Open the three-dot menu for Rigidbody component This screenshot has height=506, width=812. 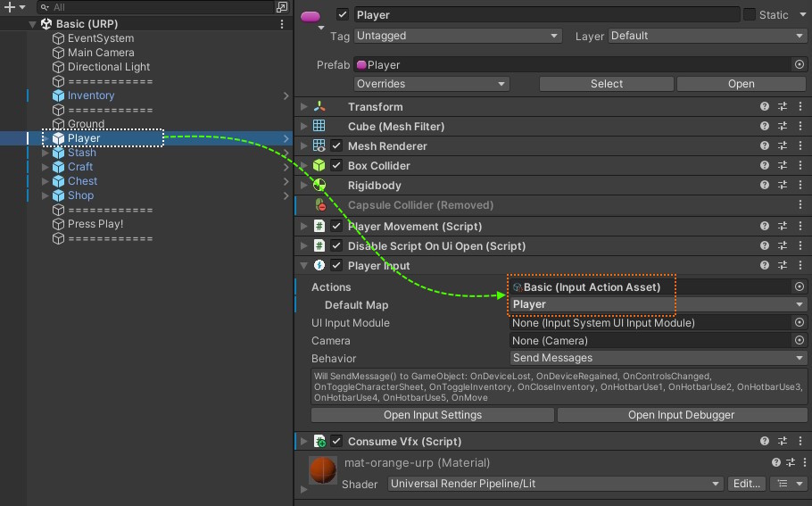click(x=800, y=186)
